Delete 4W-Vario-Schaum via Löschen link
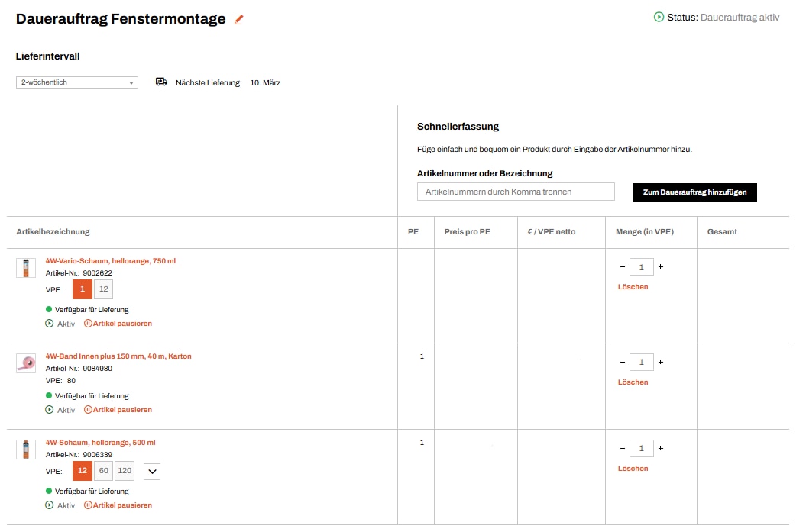 [x=633, y=287]
